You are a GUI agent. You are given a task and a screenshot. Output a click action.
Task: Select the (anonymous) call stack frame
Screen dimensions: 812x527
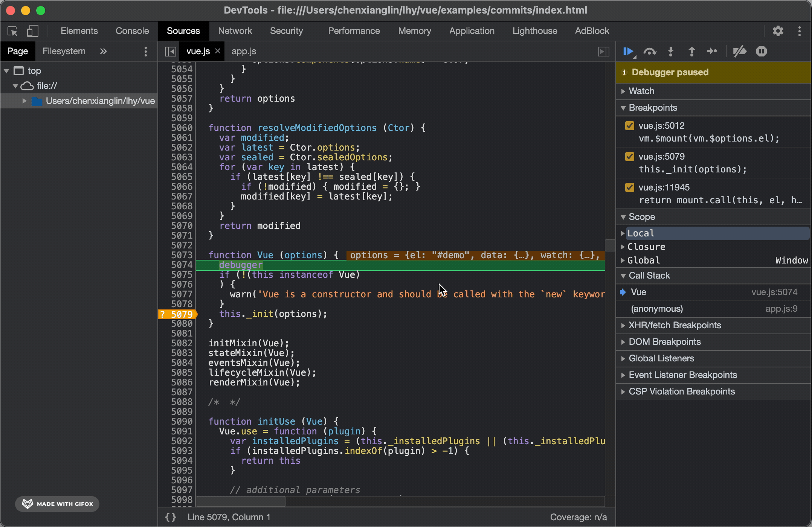point(657,309)
